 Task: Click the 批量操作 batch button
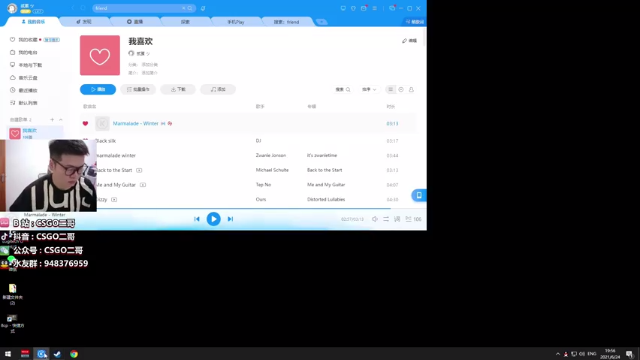(138, 89)
